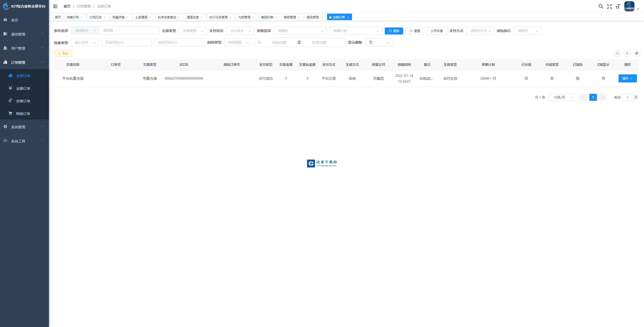Collapse the sidebar with the hamburger icon
The image size is (644, 327).
(x=55, y=6)
